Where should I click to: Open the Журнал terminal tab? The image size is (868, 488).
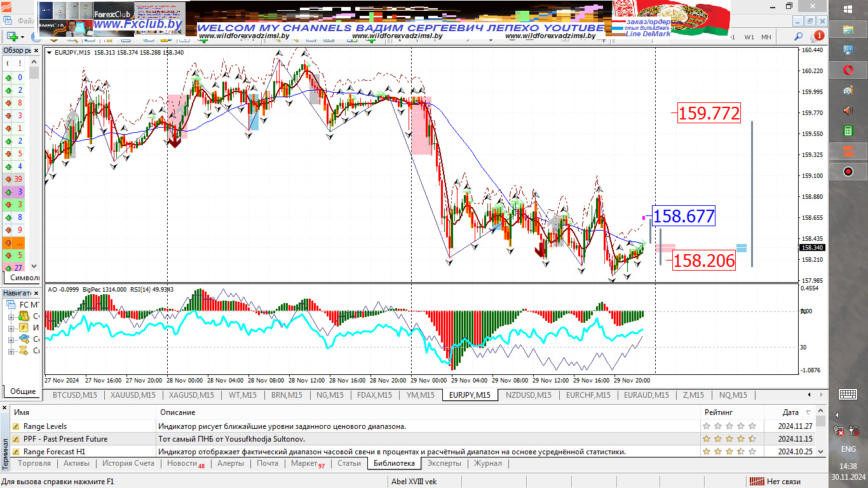pyautogui.click(x=488, y=464)
